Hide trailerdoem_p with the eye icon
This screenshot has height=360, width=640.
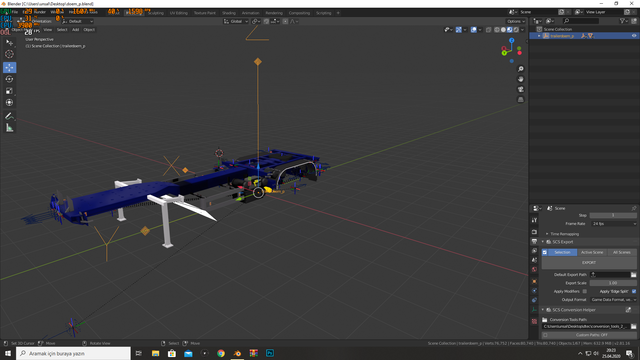coord(634,36)
